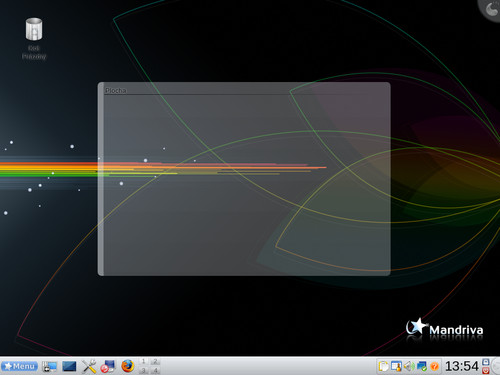This screenshot has height=375, width=500.
Task: Launch Firefox from the panel
Action: [x=127, y=366]
